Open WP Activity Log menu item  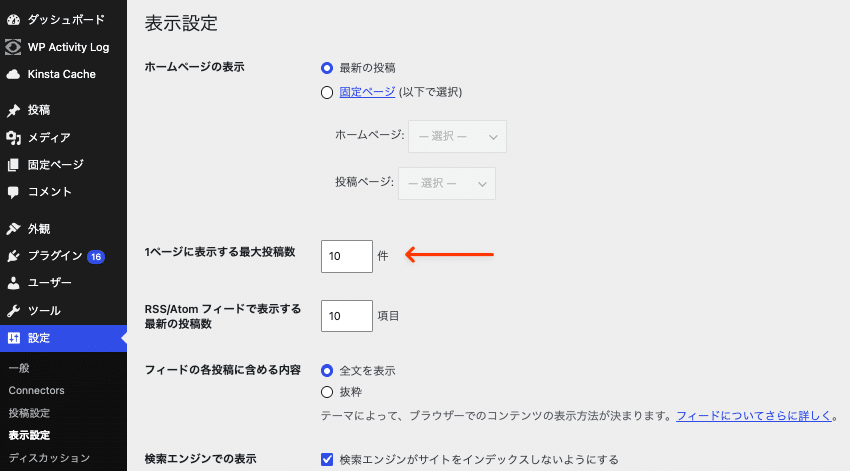[63, 47]
